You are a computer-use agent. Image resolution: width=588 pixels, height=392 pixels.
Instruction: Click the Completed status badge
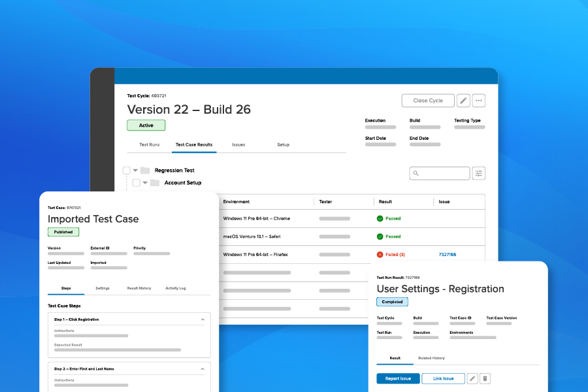[x=392, y=302]
